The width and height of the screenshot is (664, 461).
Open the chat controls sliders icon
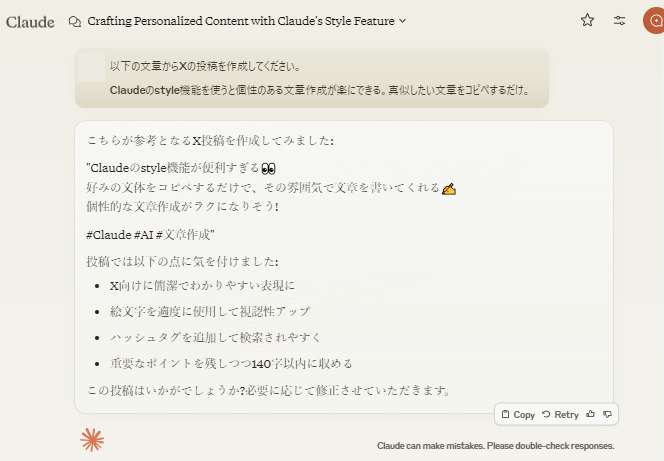pyautogui.click(x=620, y=20)
